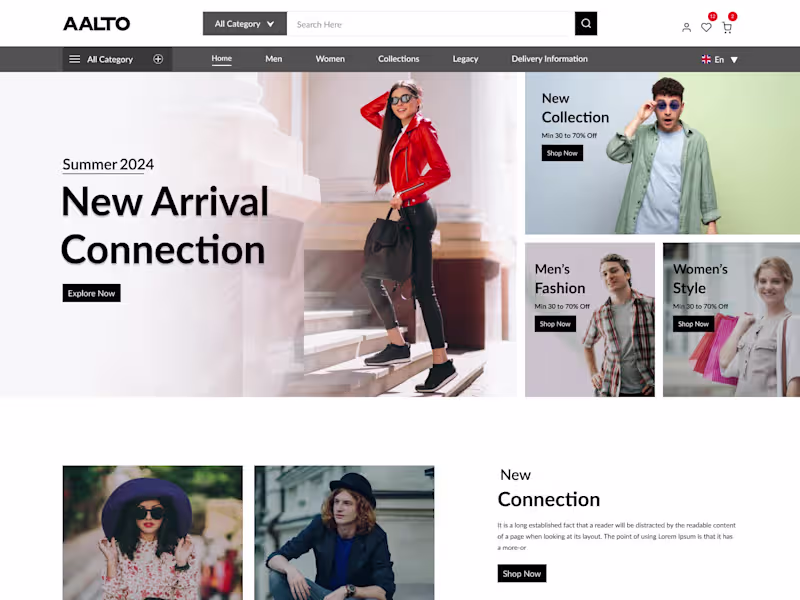
Task: Focus the Search Here input field
Action: tap(431, 24)
